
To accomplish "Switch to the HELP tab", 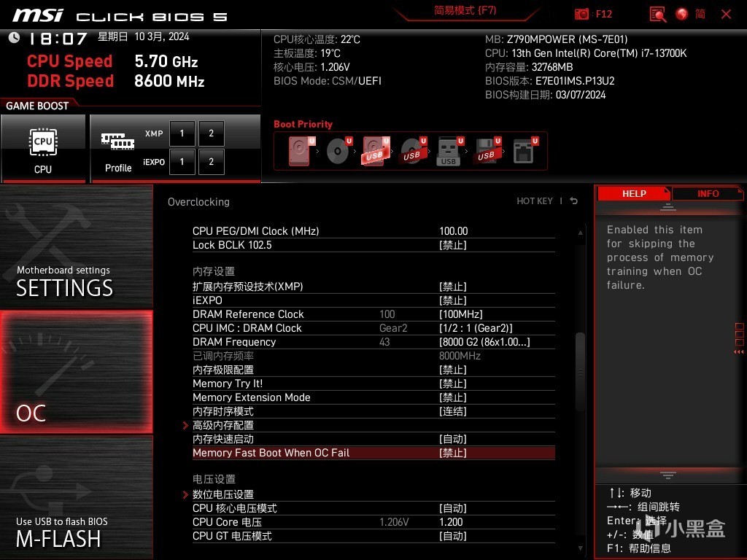I will [x=634, y=194].
